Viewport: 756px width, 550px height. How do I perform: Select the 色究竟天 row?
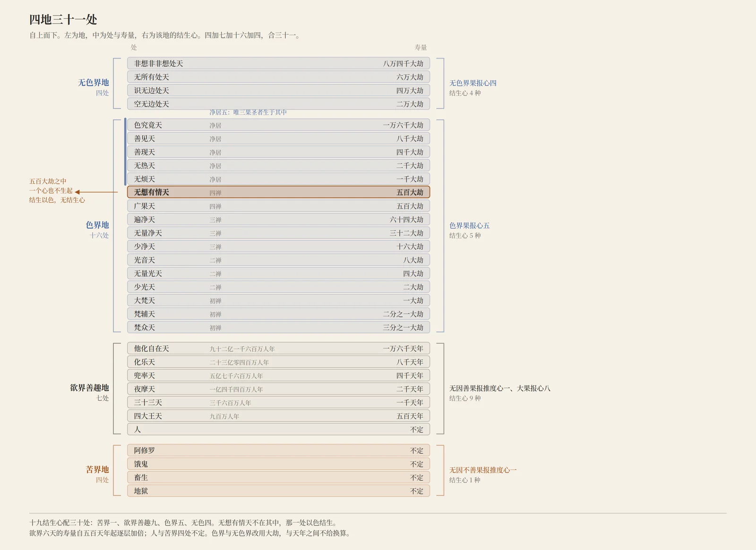278,125
